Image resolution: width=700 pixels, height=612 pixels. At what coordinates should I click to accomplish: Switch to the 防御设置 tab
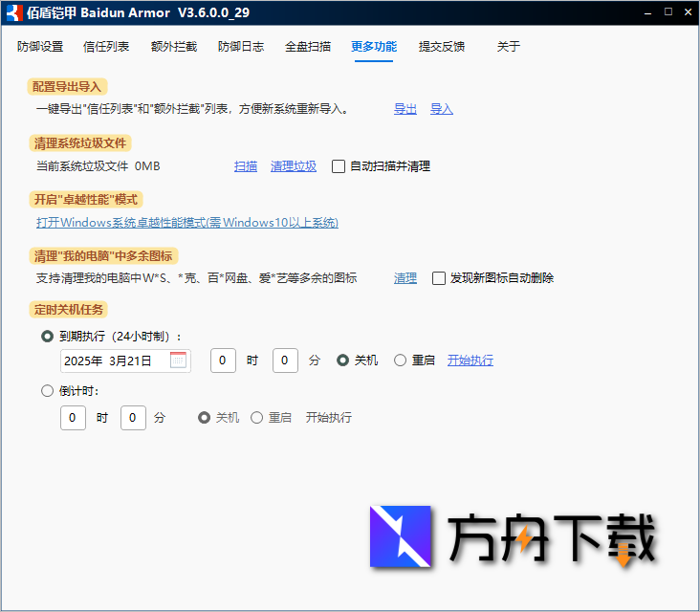click(x=40, y=47)
